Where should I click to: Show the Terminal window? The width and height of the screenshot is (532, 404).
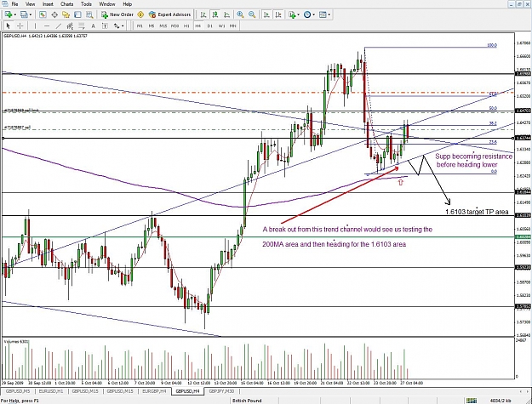77,14
